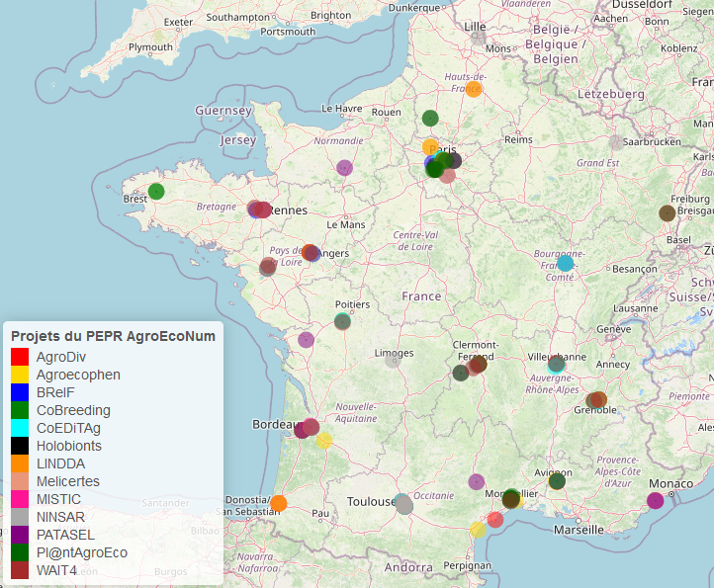
Task: Select the green marker north of Paris
Action: click(x=430, y=119)
